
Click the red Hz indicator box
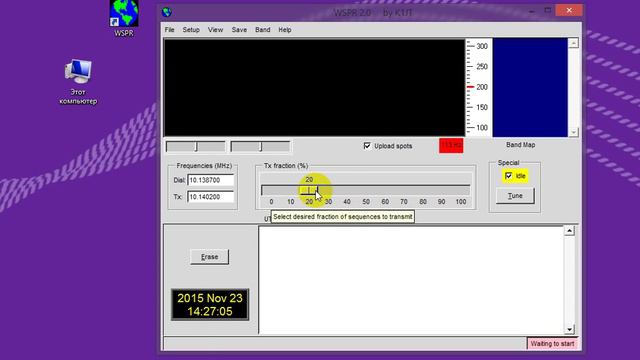(x=451, y=145)
